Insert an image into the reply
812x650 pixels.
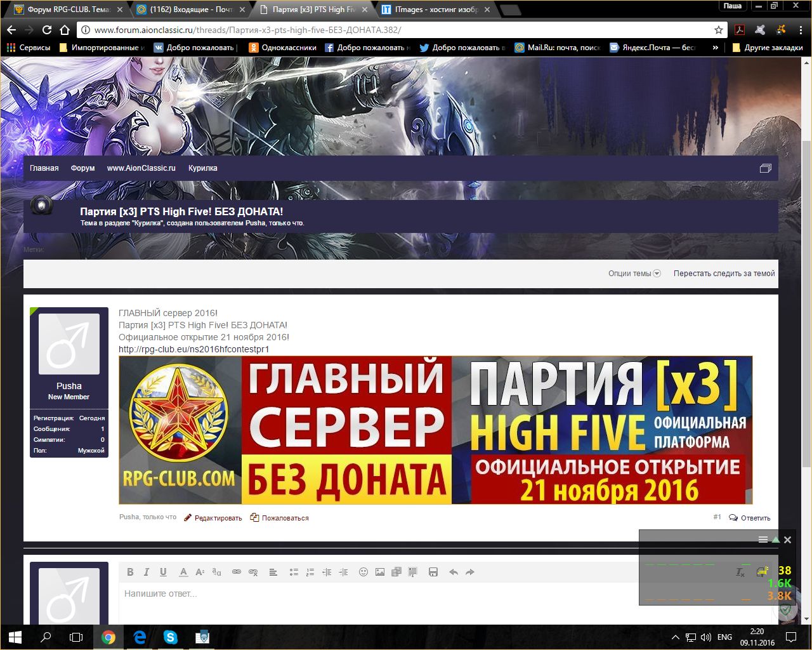(380, 572)
